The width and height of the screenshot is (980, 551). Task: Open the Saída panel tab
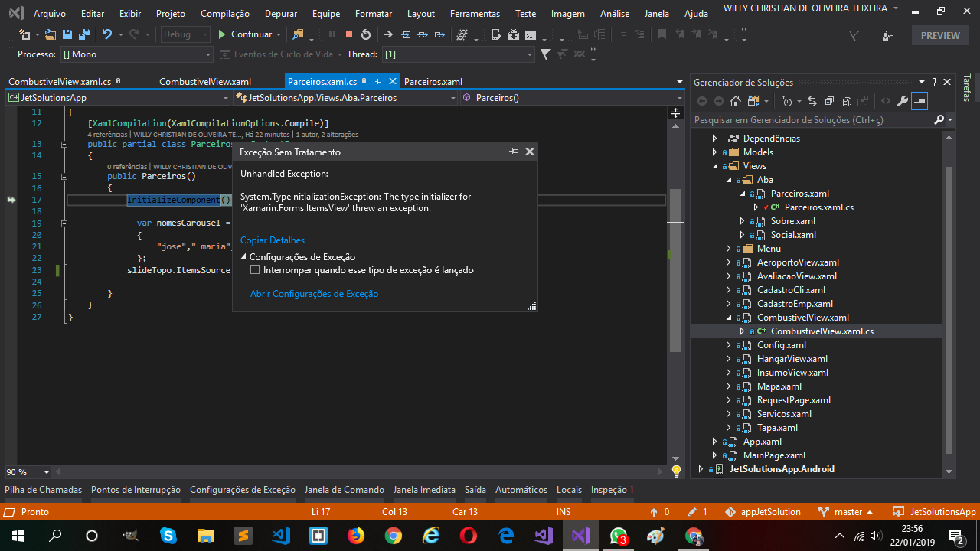pos(475,490)
